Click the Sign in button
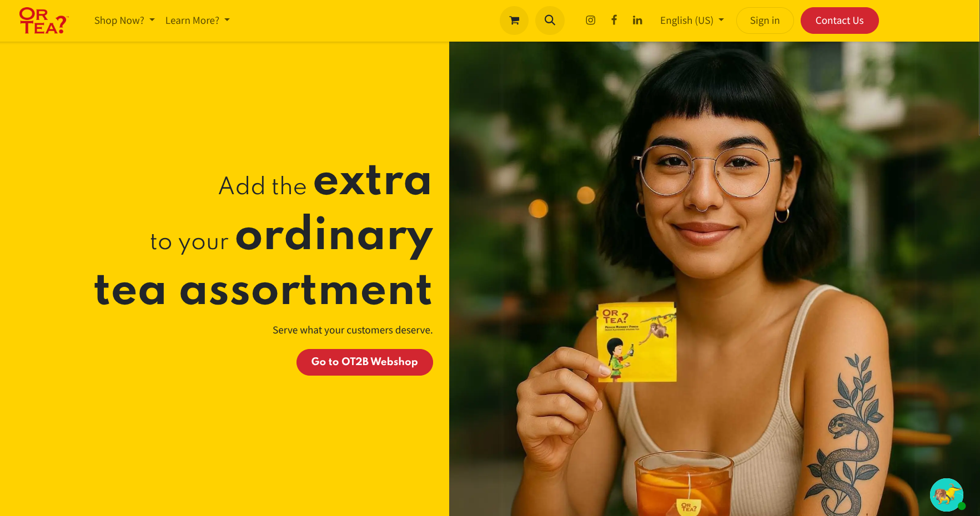This screenshot has height=516, width=980. tap(765, 21)
